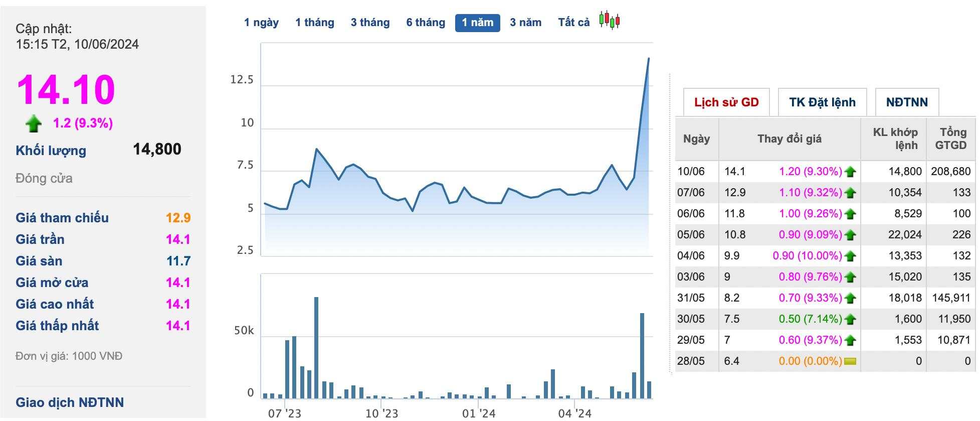Viewport: 980px width, 421px height.
Task: Open the TK Đặt lệnh tab
Action: (x=822, y=102)
